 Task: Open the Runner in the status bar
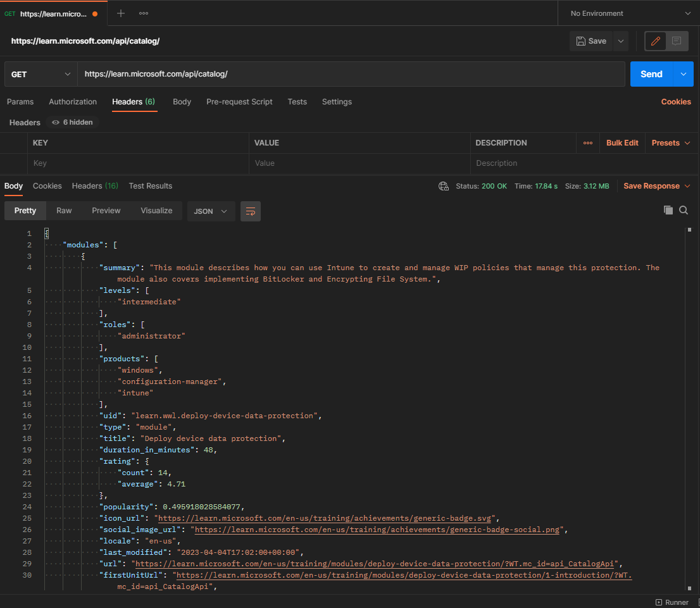[x=672, y=602]
